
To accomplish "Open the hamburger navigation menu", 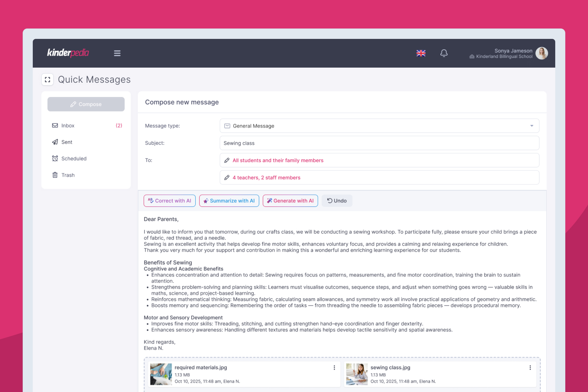I will (x=117, y=53).
